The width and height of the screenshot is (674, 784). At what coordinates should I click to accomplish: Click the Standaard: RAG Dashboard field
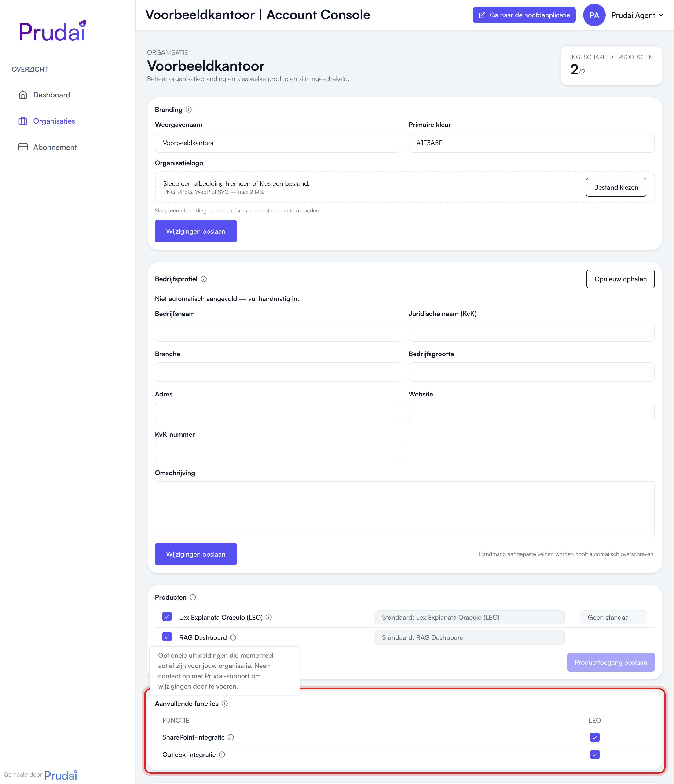pyautogui.click(x=469, y=637)
